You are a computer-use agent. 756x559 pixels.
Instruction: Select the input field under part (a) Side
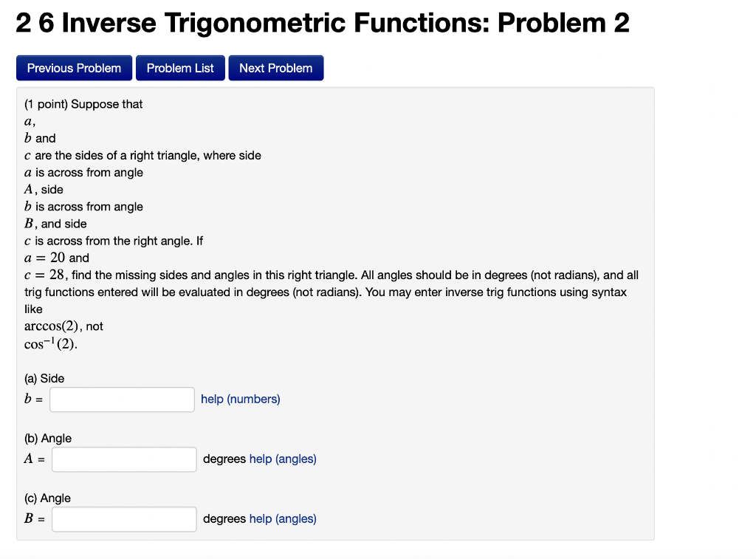click(x=122, y=399)
